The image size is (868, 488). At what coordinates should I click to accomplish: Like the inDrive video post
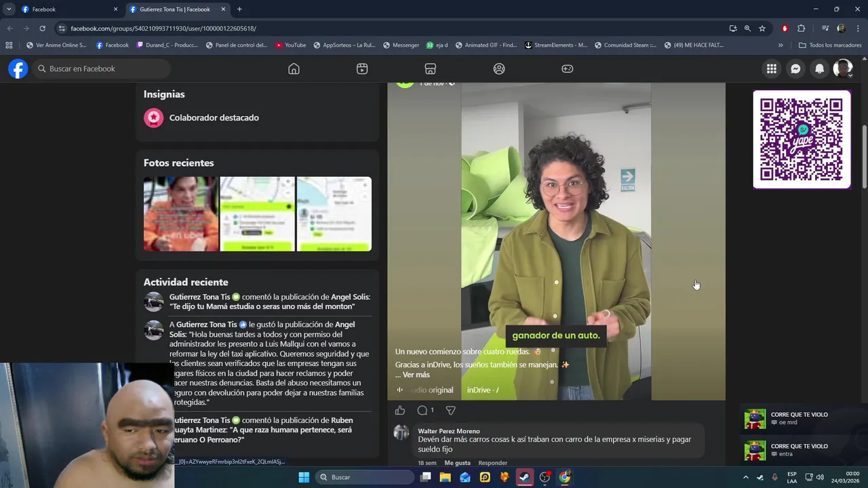(x=400, y=410)
